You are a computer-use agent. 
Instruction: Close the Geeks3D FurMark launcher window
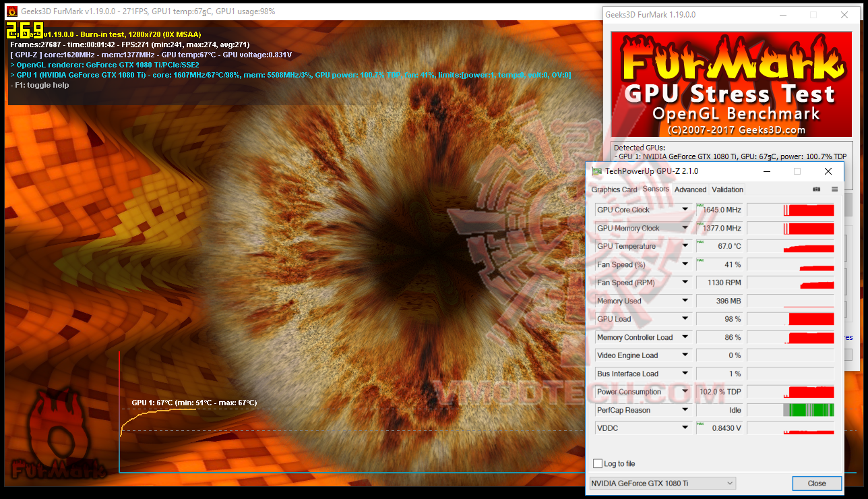point(844,15)
